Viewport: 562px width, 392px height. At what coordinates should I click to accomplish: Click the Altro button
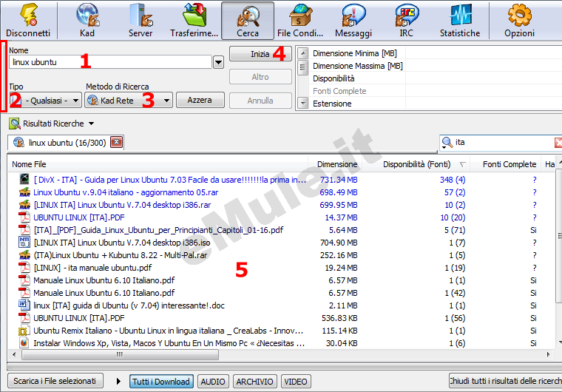pos(260,77)
